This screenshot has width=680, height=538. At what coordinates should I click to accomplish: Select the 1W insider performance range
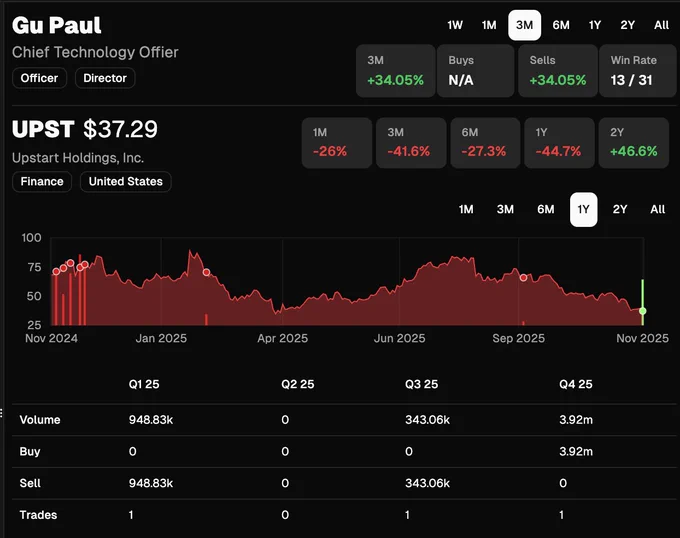pyautogui.click(x=455, y=25)
